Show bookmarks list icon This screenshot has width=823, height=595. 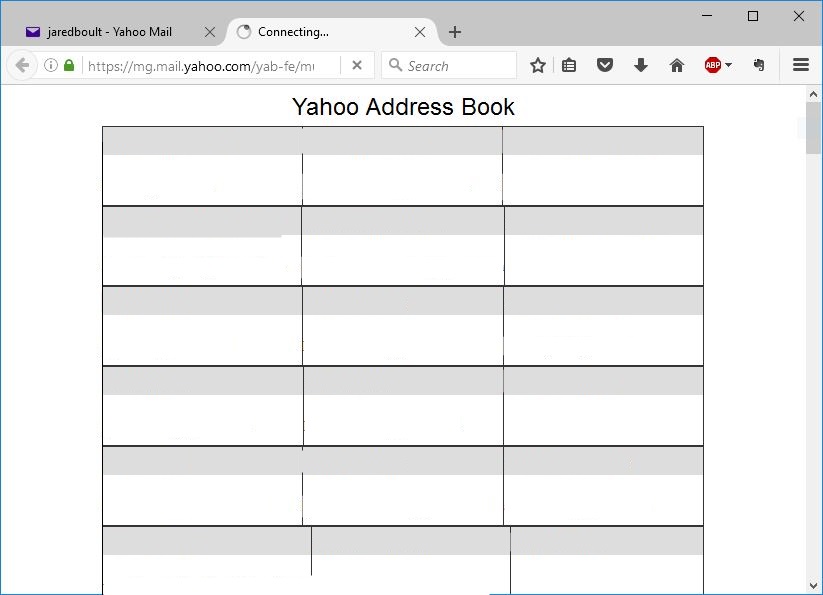[569, 66]
